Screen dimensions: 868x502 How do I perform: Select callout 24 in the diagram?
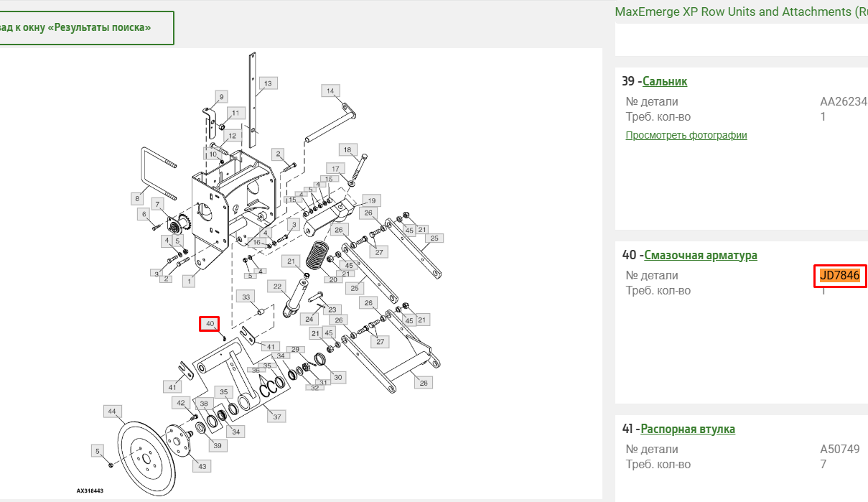tap(309, 319)
